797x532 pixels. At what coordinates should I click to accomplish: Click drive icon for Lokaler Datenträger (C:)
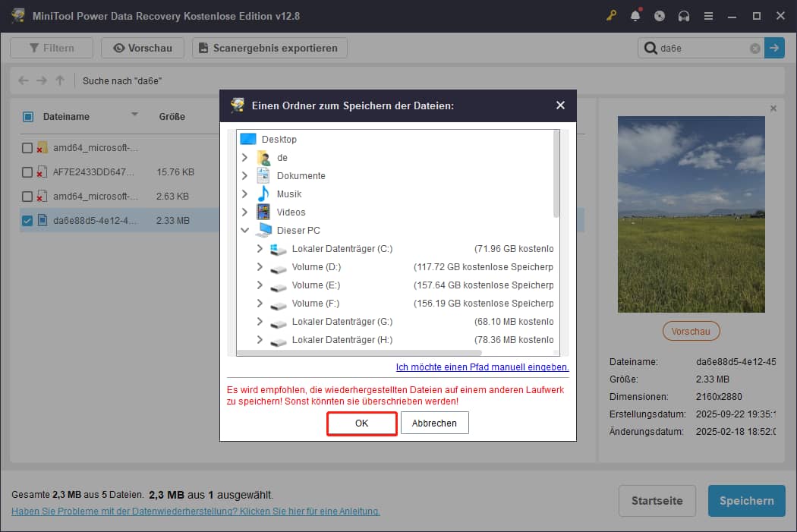click(278, 249)
